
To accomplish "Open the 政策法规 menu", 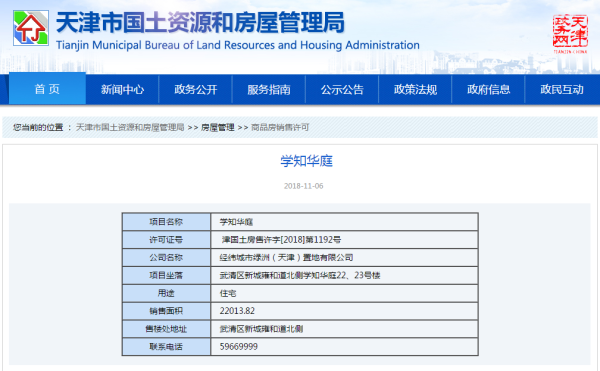I will [415, 89].
